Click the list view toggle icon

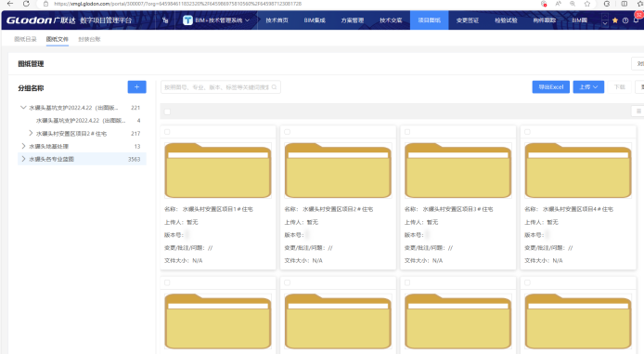(638, 111)
